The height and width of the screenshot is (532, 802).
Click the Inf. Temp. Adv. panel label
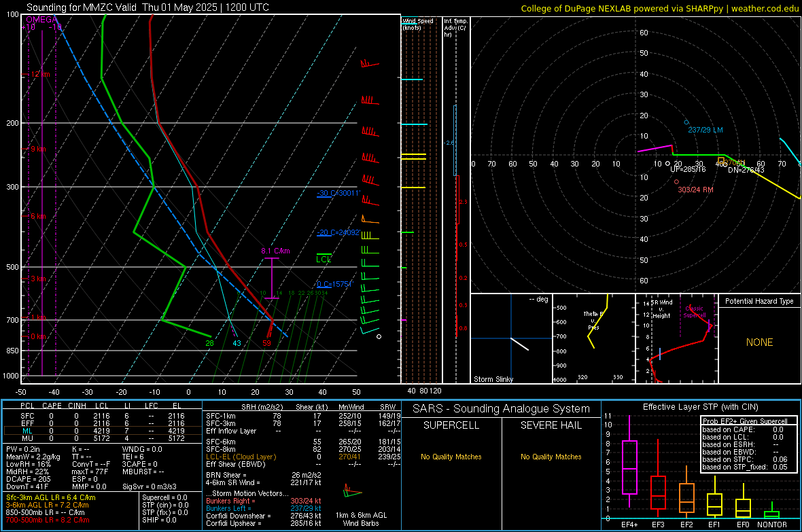[455, 28]
